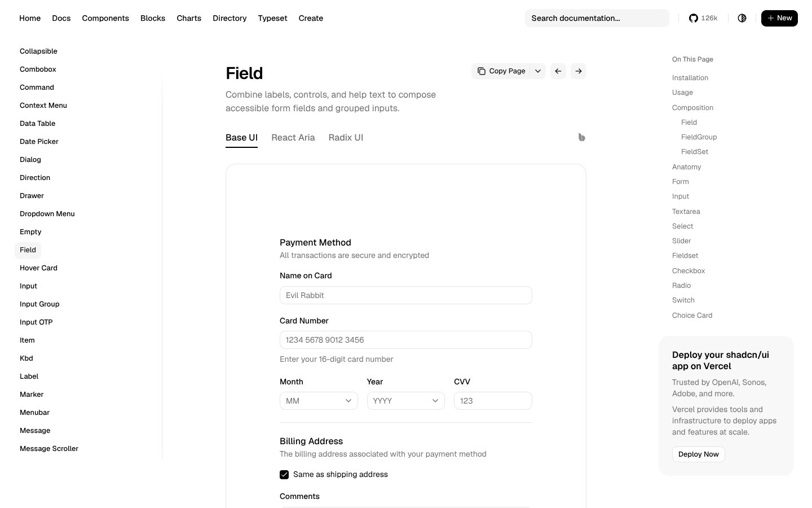Jump to the Installation section
812x508 pixels.
point(690,78)
